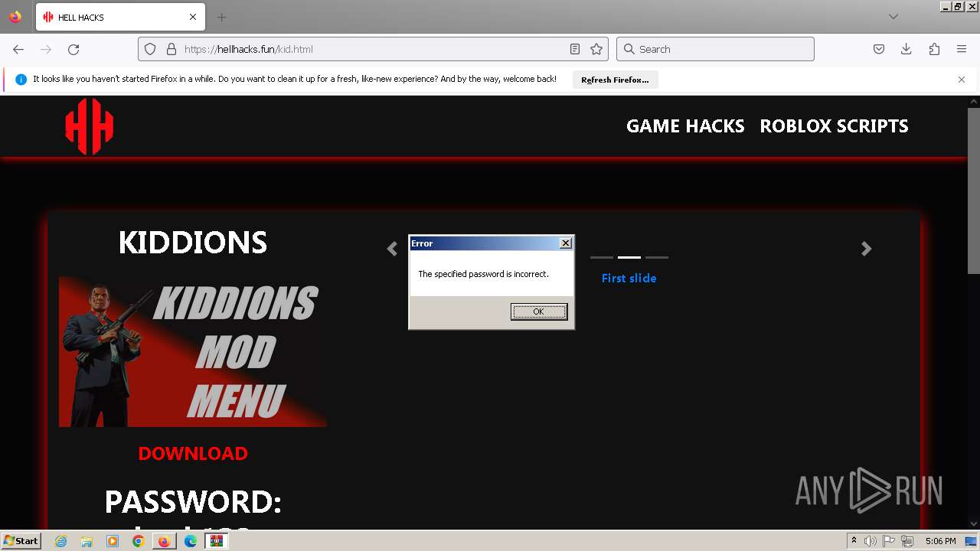Click the Kiddions Mod Menu banner image
980x551 pixels.
coord(193,352)
